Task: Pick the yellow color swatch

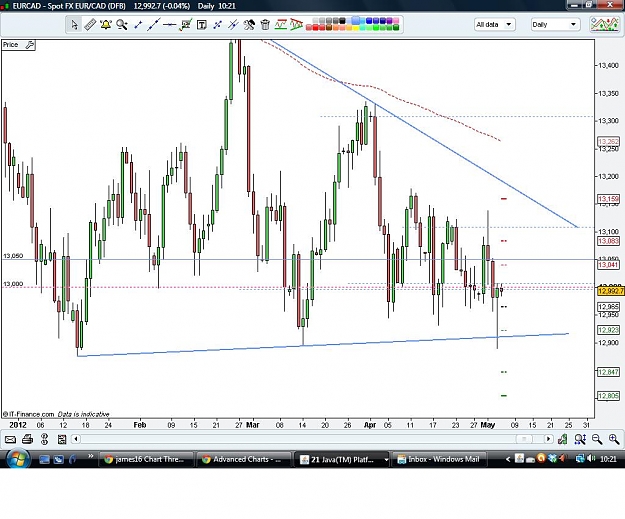Action: (x=356, y=28)
